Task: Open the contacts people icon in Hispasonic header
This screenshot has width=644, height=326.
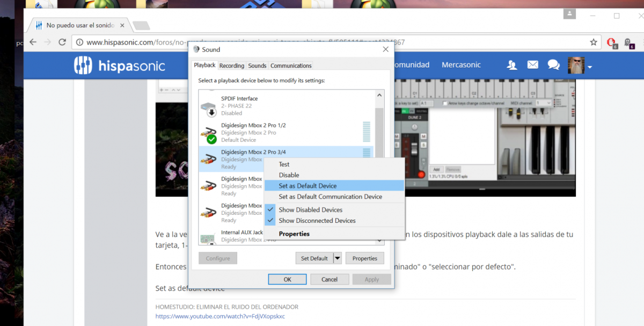Action: click(x=512, y=65)
